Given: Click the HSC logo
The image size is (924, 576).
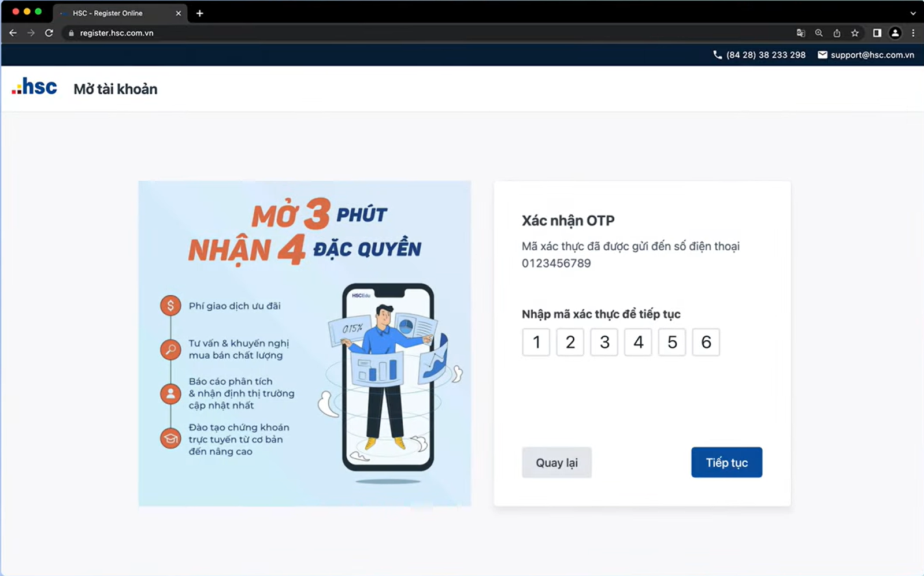Looking at the screenshot, I should click(x=34, y=87).
